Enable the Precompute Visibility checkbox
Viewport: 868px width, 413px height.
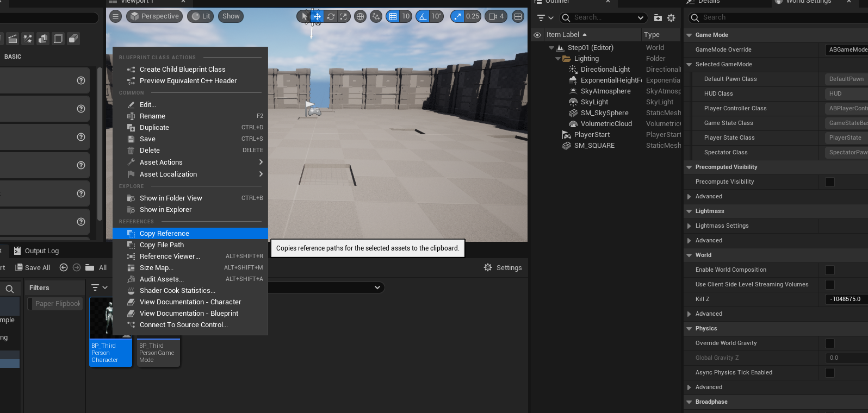pos(829,182)
